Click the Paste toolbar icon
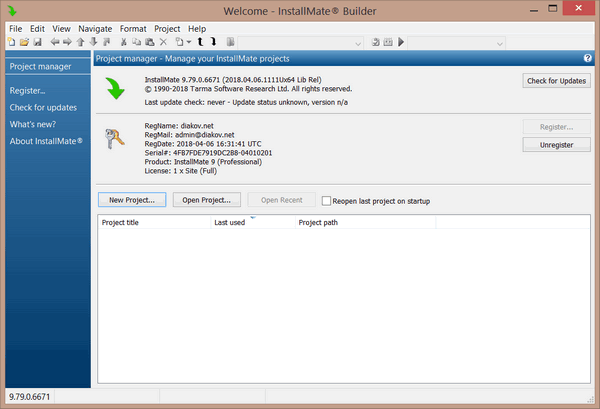The image size is (600, 409). [x=150, y=42]
